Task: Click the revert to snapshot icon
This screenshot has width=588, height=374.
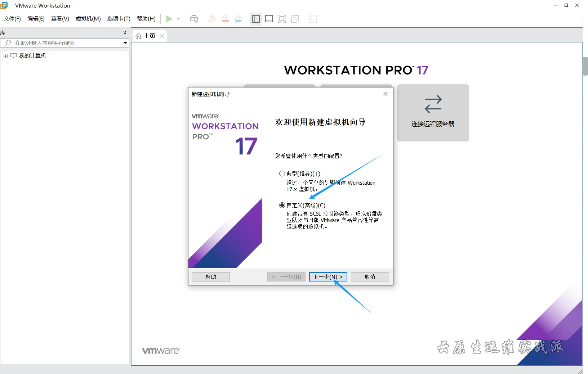Action: pos(225,19)
